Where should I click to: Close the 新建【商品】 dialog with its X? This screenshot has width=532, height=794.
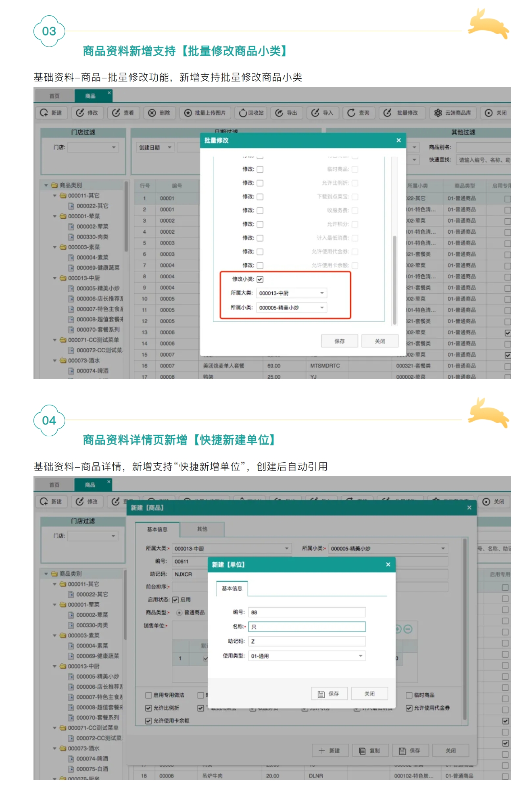pyautogui.click(x=469, y=508)
